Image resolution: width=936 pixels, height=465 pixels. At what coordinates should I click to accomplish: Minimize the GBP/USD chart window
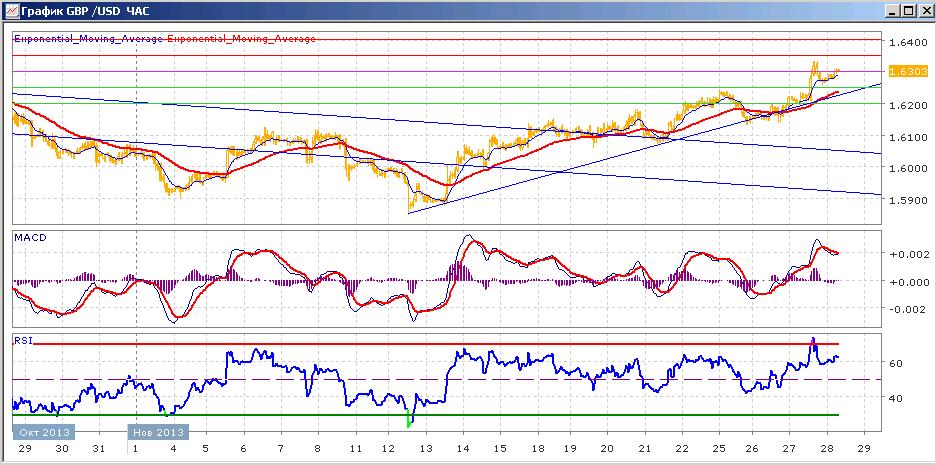point(893,11)
